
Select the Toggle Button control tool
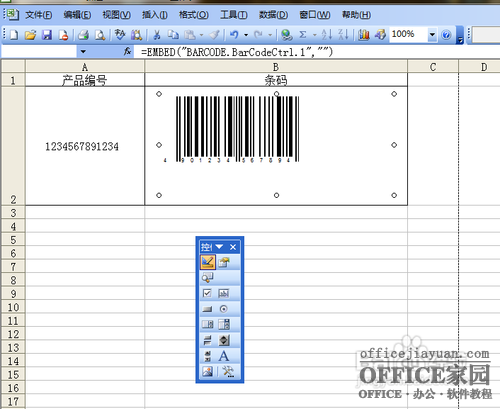point(207,340)
